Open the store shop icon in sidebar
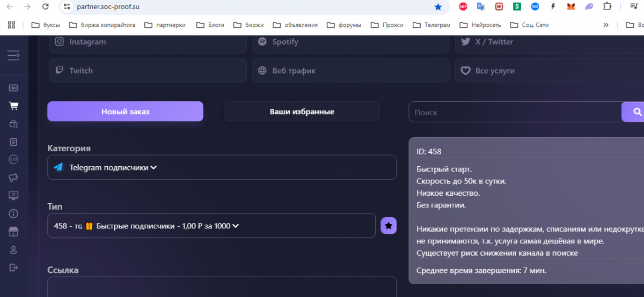This screenshot has width=644, height=297. coord(13,232)
